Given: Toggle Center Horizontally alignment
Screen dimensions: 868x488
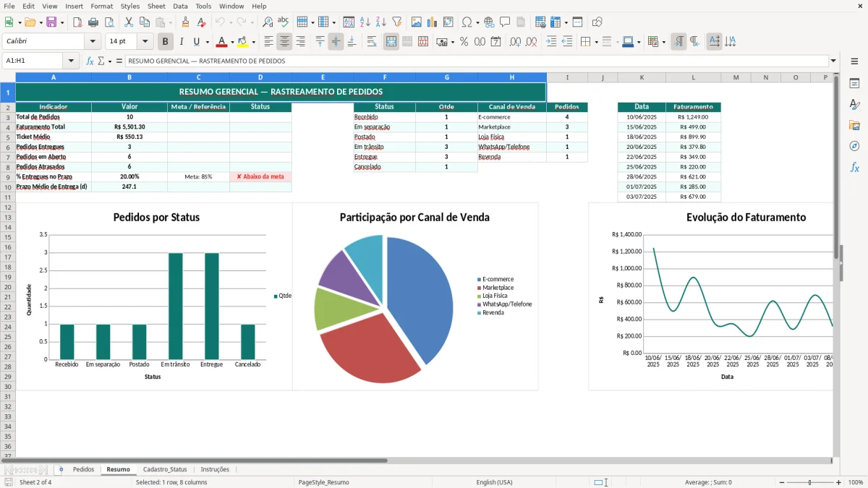Looking at the screenshot, I should click(285, 42).
